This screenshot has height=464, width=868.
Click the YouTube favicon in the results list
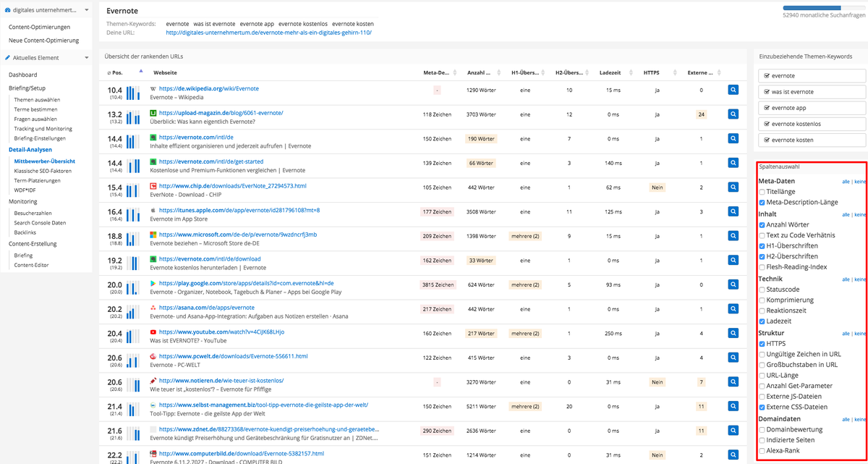[x=153, y=332]
